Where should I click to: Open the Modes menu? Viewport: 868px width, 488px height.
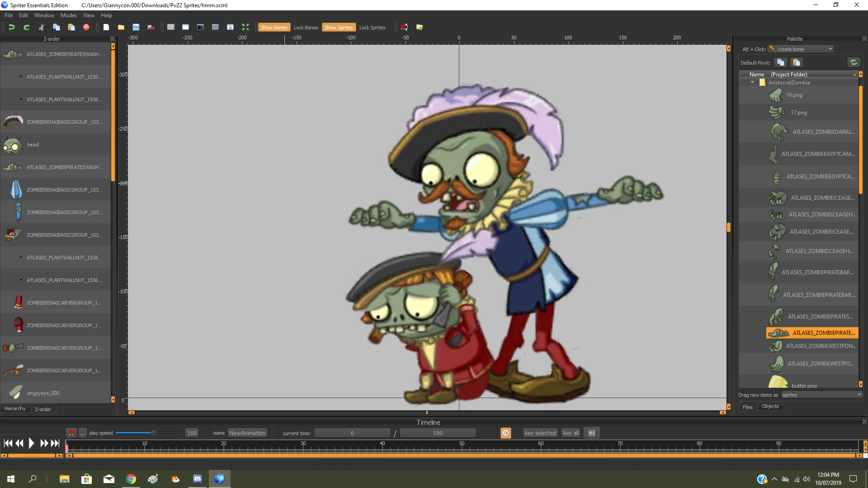click(69, 15)
